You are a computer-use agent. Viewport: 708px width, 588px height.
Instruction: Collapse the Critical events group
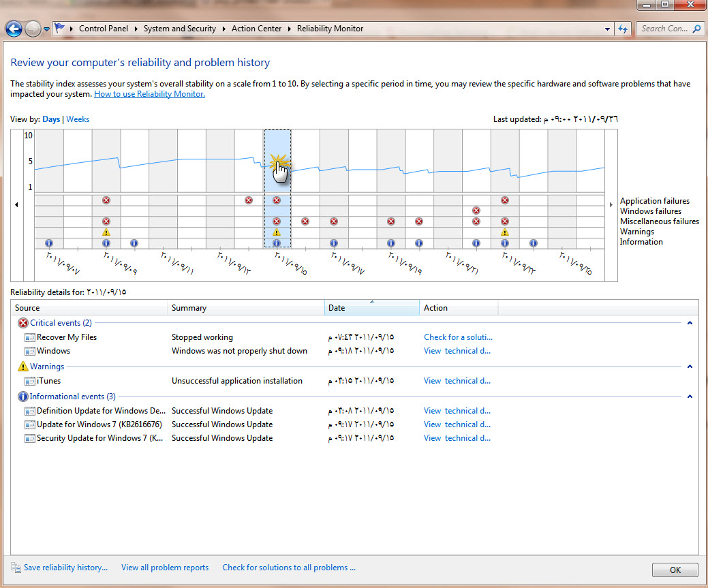point(690,323)
